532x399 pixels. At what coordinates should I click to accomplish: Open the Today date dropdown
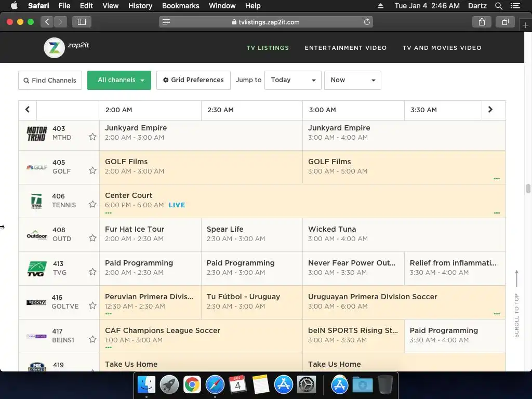(x=293, y=80)
